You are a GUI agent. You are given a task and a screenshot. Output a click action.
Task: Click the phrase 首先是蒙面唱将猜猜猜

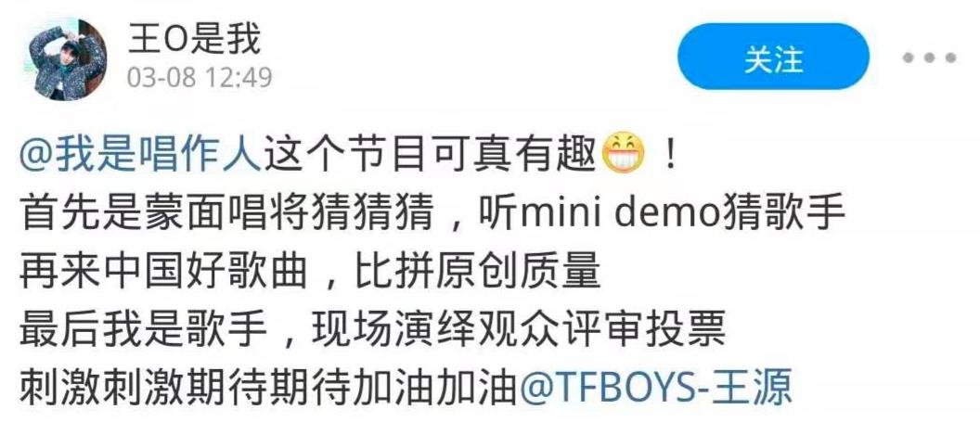226,215
